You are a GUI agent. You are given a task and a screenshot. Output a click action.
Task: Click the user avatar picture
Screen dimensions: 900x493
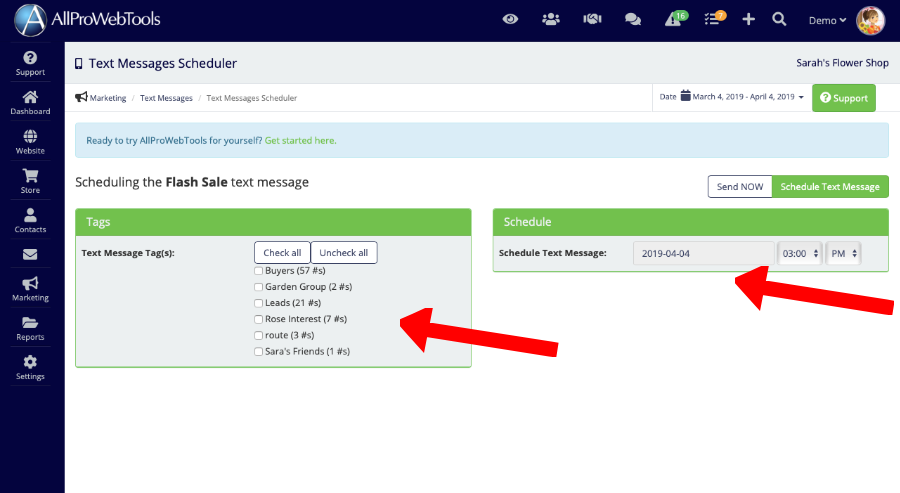pyautogui.click(x=870, y=21)
